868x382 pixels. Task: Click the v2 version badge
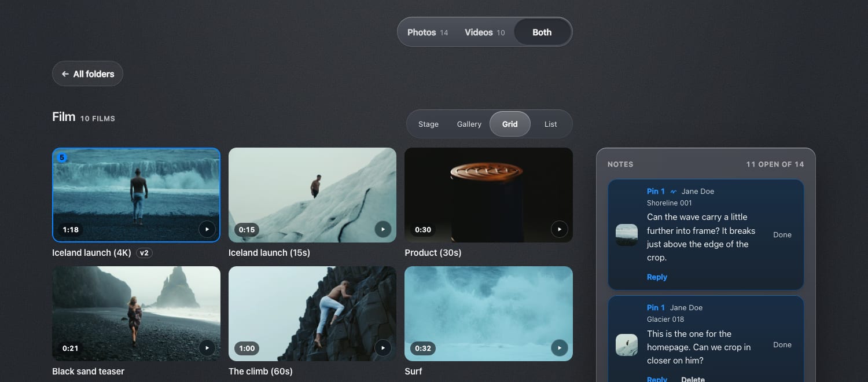[x=145, y=253]
